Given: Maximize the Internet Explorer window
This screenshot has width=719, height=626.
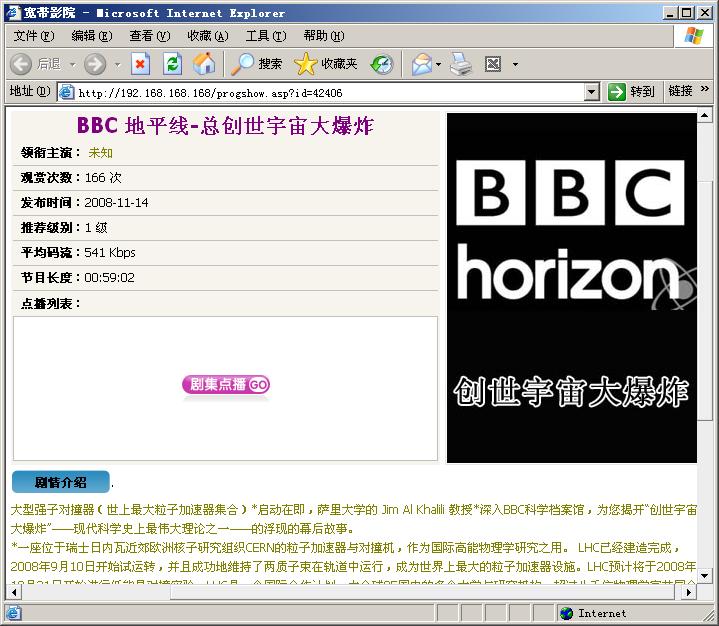Looking at the screenshot, I should click(686, 13).
